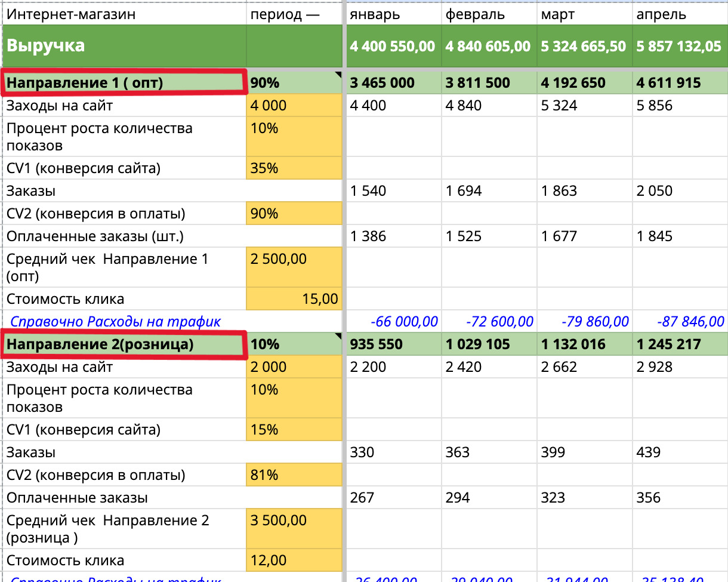The image size is (728, 582).
Task: Select average check cell with 2 500,00
Action: pyautogui.click(x=294, y=267)
